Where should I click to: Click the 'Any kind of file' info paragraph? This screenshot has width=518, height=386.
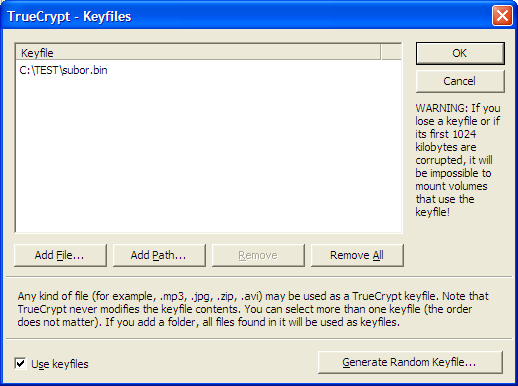253,309
